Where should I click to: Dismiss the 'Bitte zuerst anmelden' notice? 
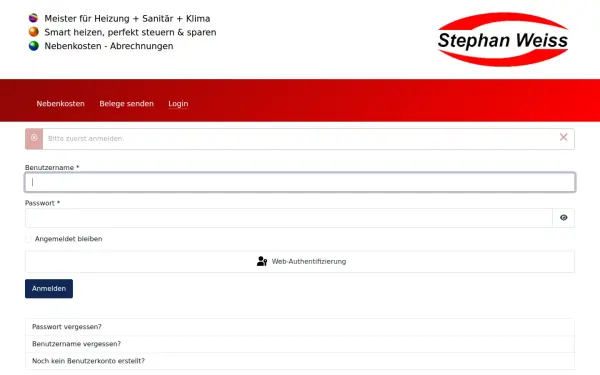(563, 137)
